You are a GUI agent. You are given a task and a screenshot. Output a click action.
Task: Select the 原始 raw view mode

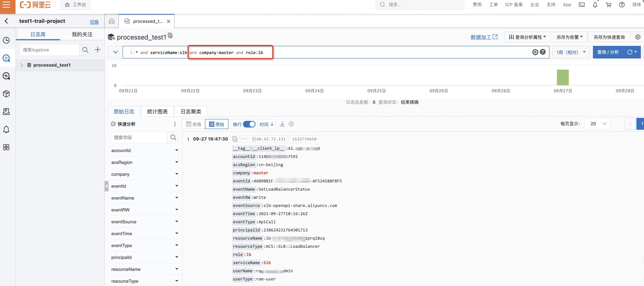[217, 124]
